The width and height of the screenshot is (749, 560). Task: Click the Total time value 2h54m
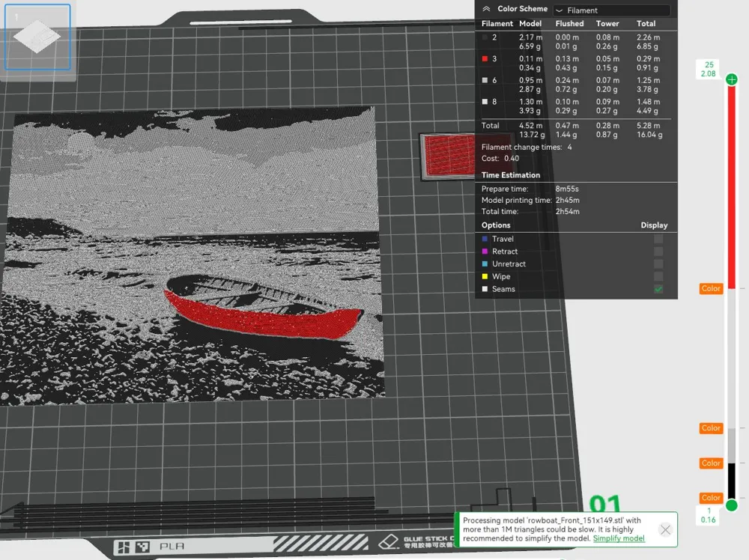pyautogui.click(x=568, y=211)
